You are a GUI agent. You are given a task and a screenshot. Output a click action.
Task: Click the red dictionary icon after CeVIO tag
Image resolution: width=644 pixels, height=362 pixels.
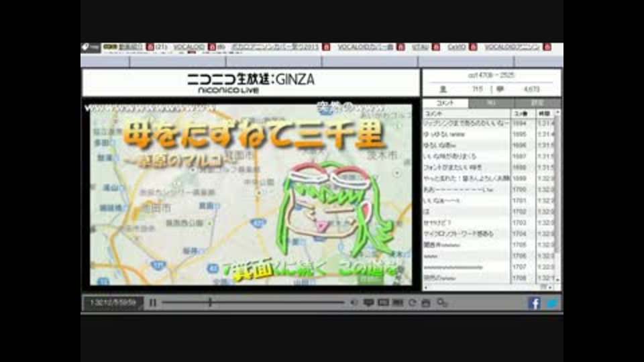pos(473,47)
